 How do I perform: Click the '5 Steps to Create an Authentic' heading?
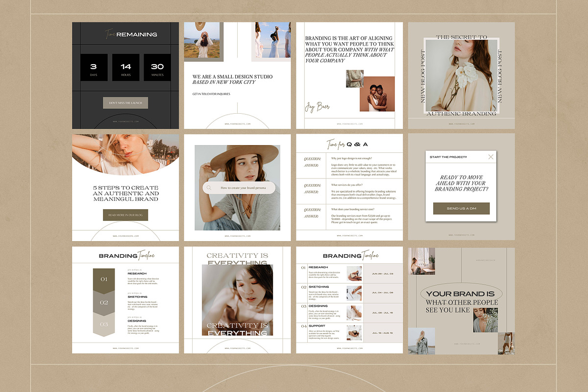tap(126, 194)
